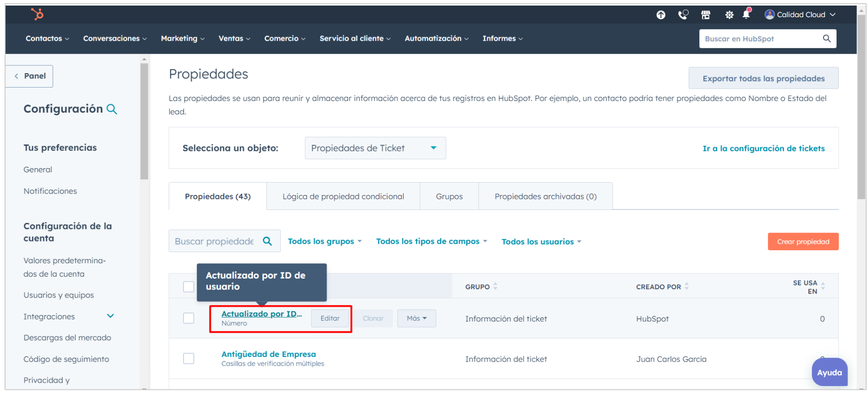Click the Crear propiedad button
Viewport: 868px width, 393px height.
pyautogui.click(x=803, y=241)
